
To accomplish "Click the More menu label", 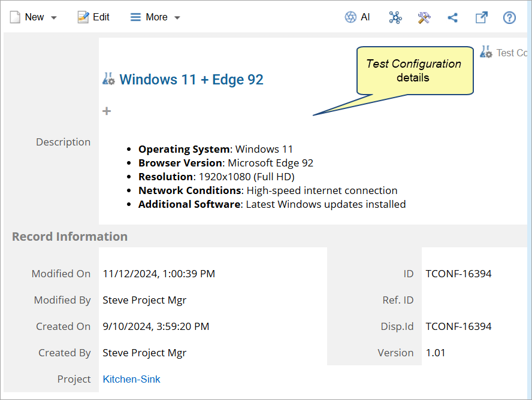I will [x=156, y=17].
